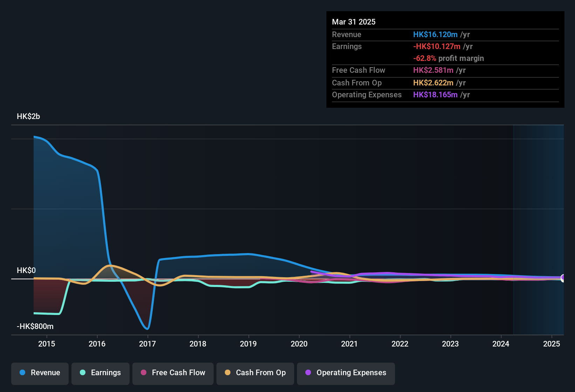This screenshot has height=392, width=575.
Task: Click the HK$2.581m free cash flow value
Action: [434, 70]
